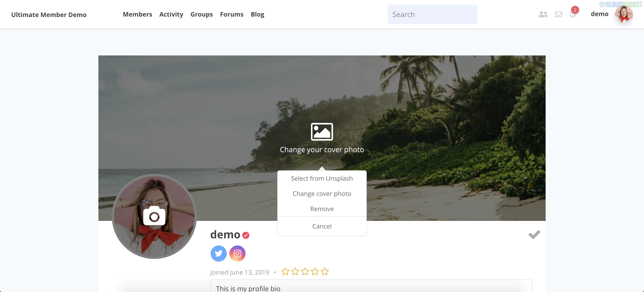The width and height of the screenshot is (644, 292).
Task: Confirm with the gray checkmark icon
Action: coord(534,235)
